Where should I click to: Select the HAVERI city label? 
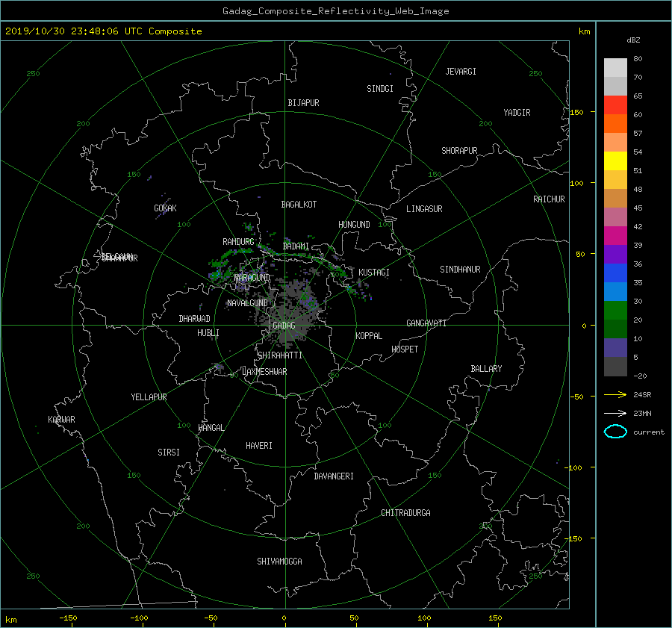259,446
